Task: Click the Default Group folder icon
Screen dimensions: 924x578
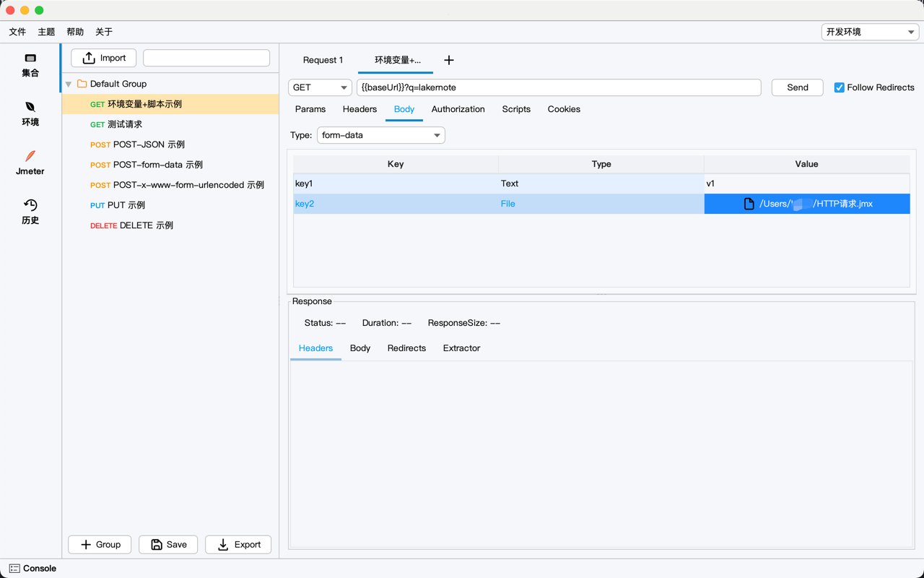Action: (x=82, y=84)
